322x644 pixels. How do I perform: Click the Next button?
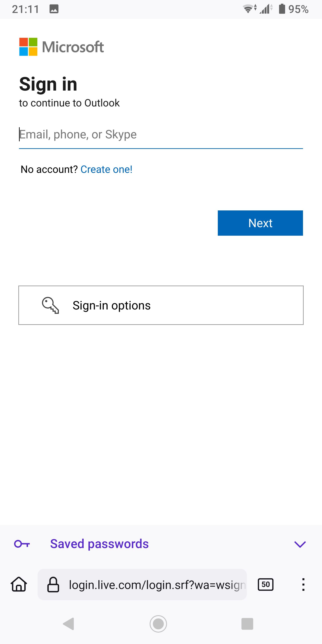(x=260, y=223)
